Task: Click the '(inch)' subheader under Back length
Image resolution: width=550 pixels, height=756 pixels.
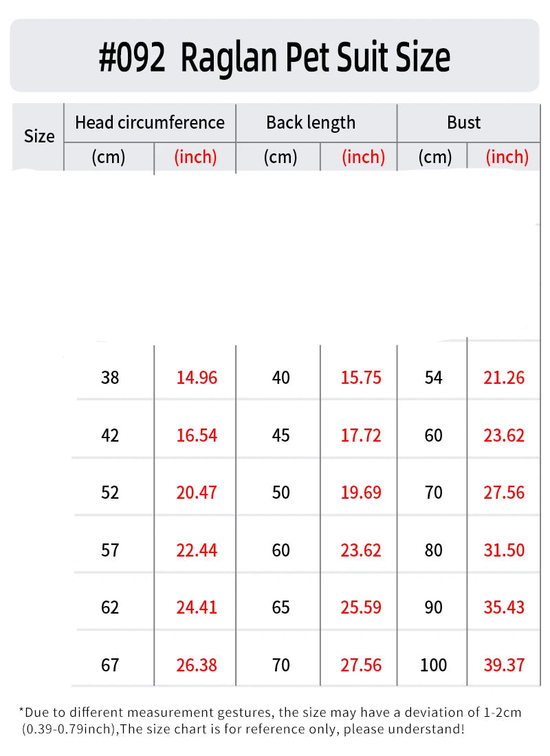Action: pyautogui.click(x=362, y=157)
